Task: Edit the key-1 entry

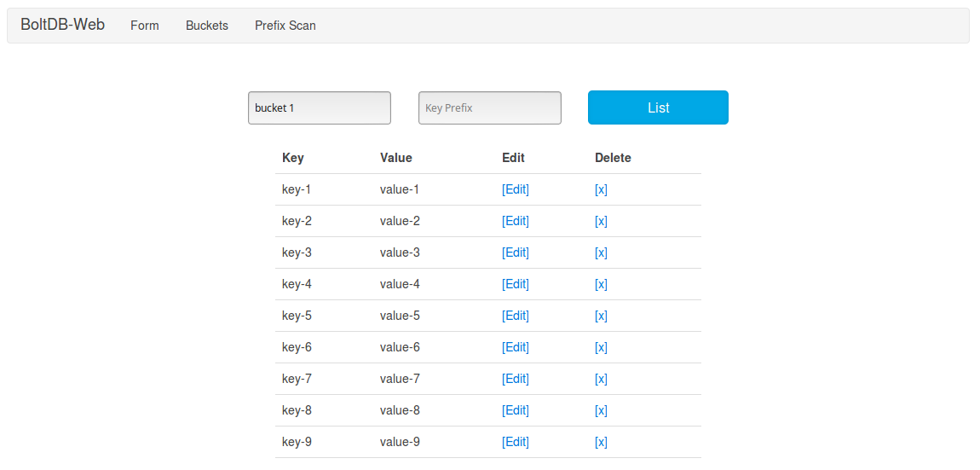Action: [x=516, y=189]
